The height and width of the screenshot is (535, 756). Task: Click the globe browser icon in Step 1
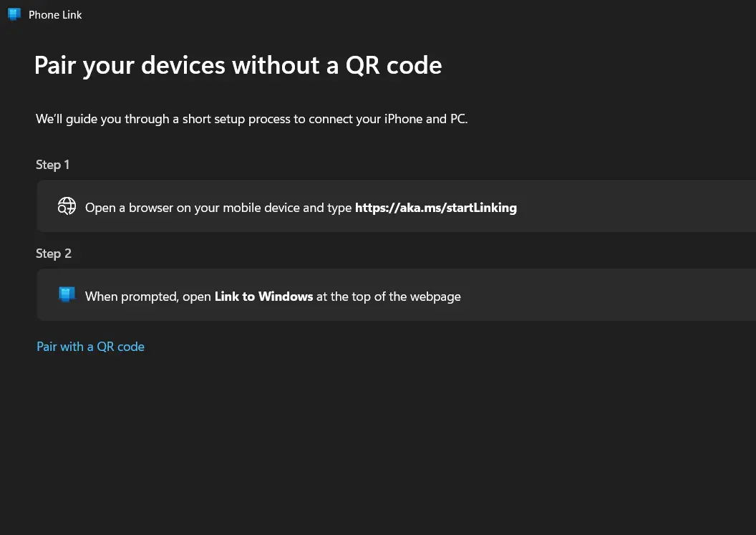(x=67, y=206)
